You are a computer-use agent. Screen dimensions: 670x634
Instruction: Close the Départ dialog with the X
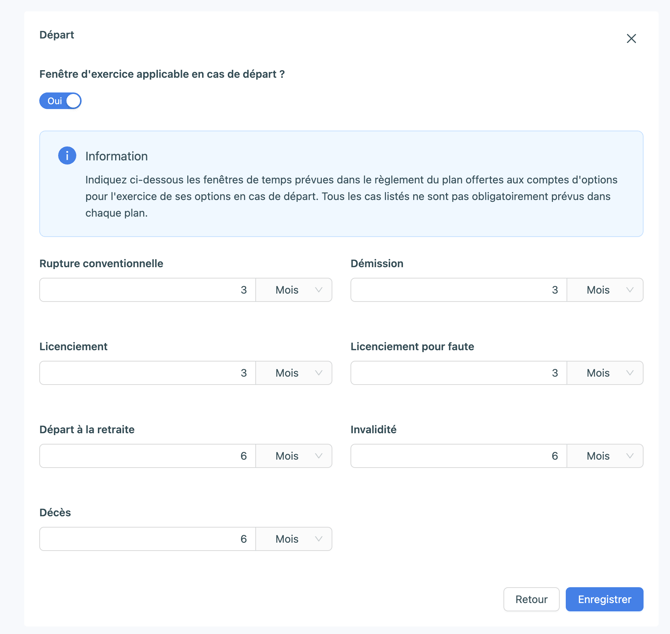(631, 38)
